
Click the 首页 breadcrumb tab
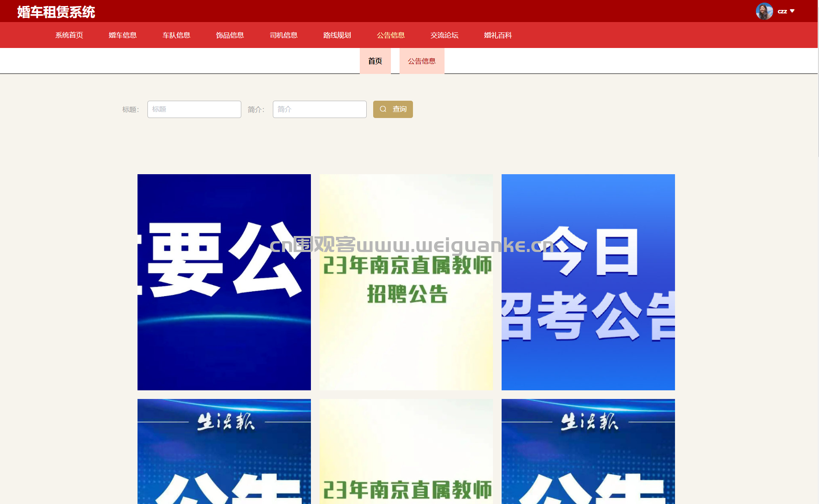point(375,61)
